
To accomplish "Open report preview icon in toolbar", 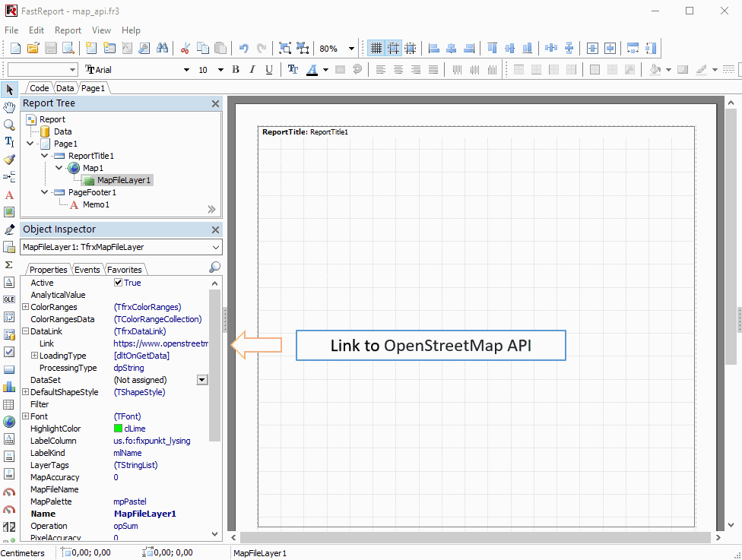I will tap(68, 48).
